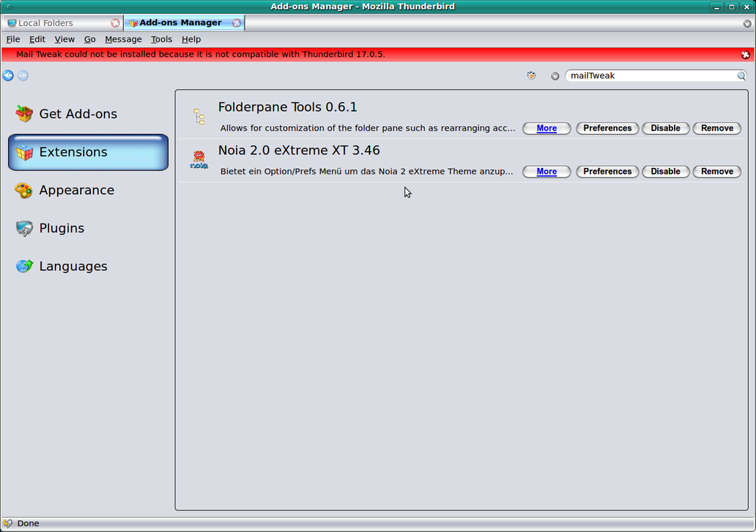Click the Noia description text starting Bietet
The image size is (756, 532).
tap(366, 172)
